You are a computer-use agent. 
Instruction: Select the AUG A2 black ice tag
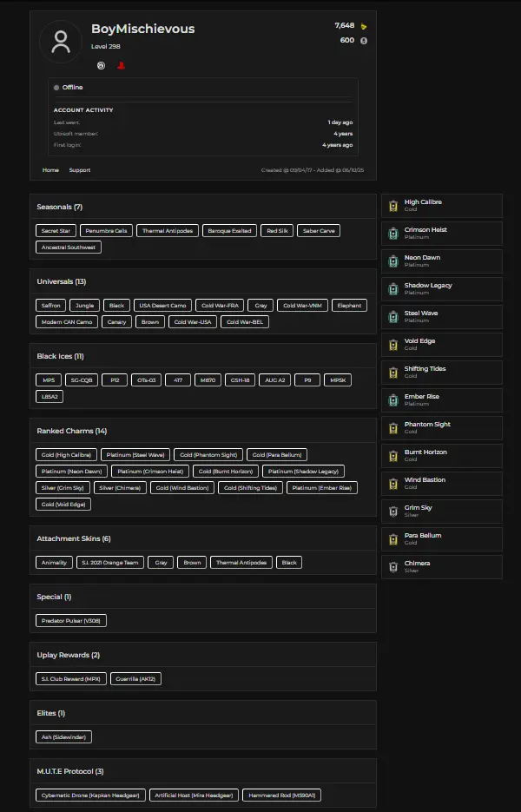[x=275, y=380]
